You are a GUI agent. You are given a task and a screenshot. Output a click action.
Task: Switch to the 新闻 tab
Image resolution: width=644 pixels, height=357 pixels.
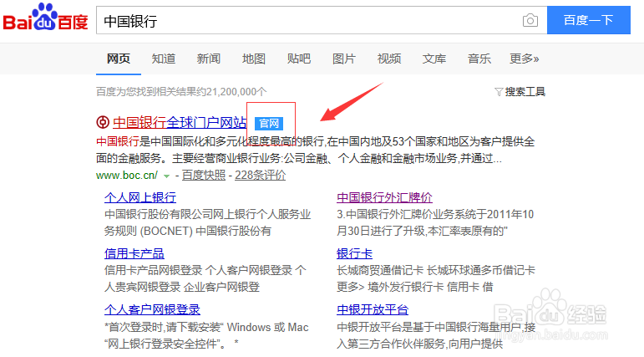pos(209,59)
